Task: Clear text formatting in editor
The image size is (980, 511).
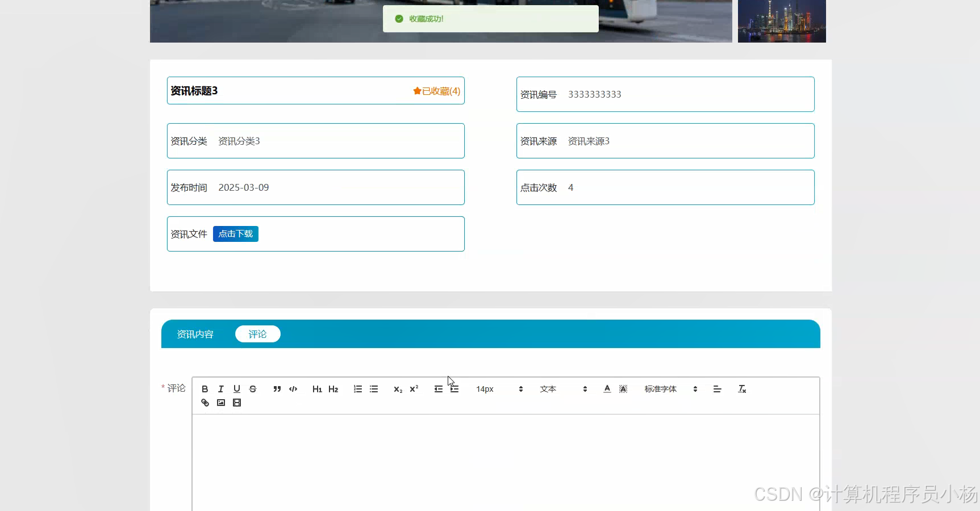Action: pyautogui.click(x=742, y=389)
